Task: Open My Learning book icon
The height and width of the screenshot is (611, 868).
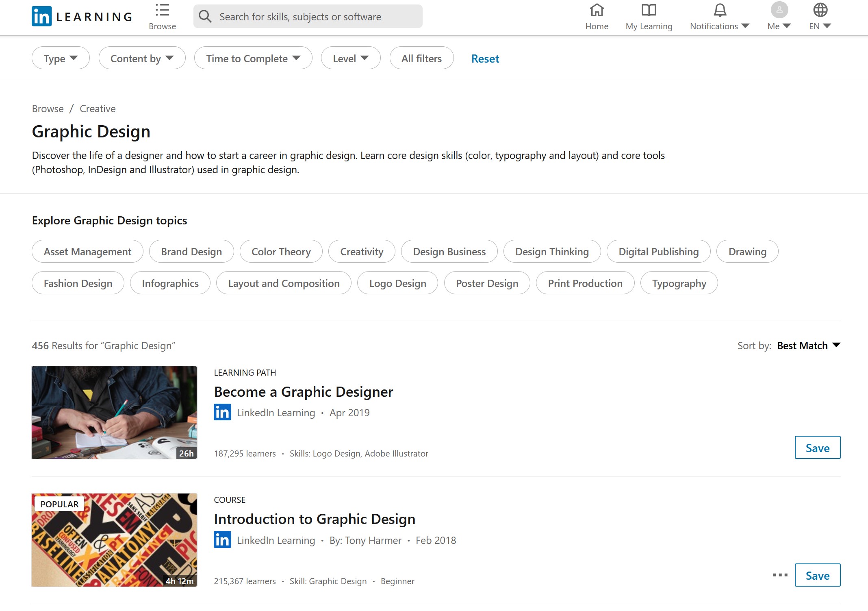Action: (649, 10)
